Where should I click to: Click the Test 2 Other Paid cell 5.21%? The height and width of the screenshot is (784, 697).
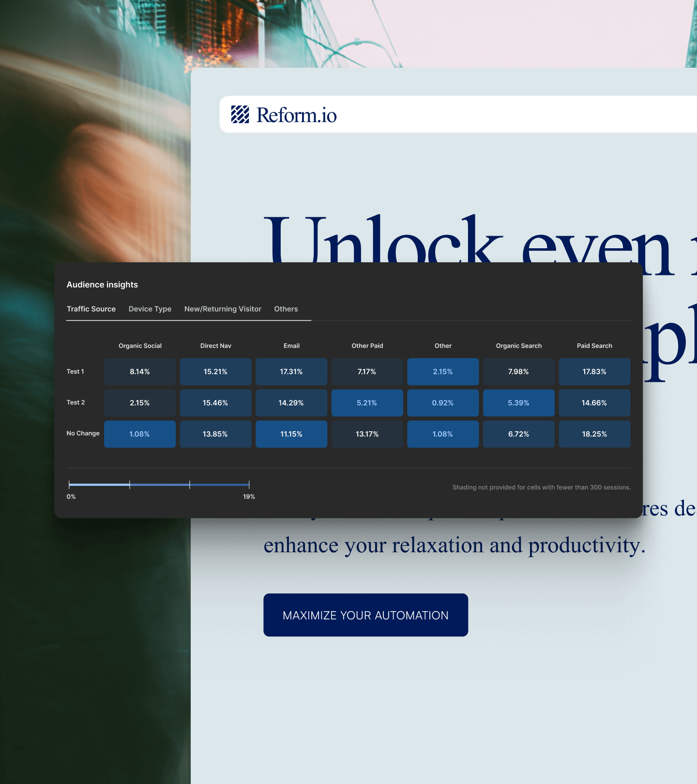[367, 403]
